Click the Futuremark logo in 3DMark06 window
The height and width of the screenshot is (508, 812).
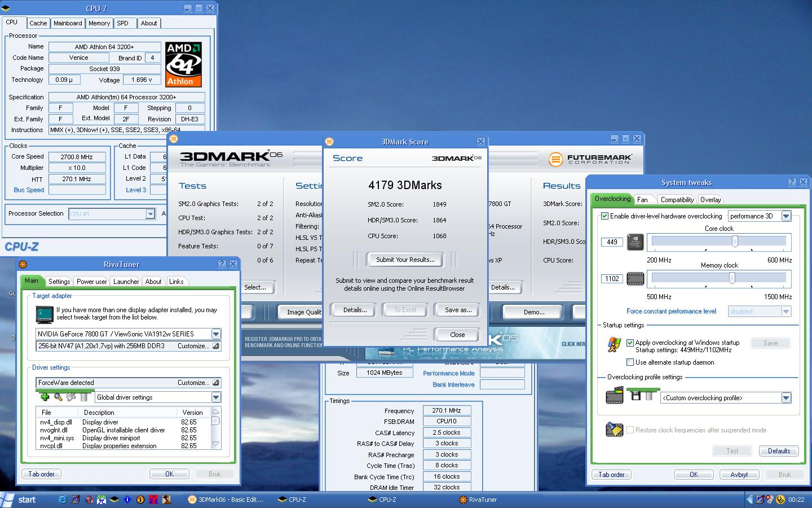click(x=590, y=159)
